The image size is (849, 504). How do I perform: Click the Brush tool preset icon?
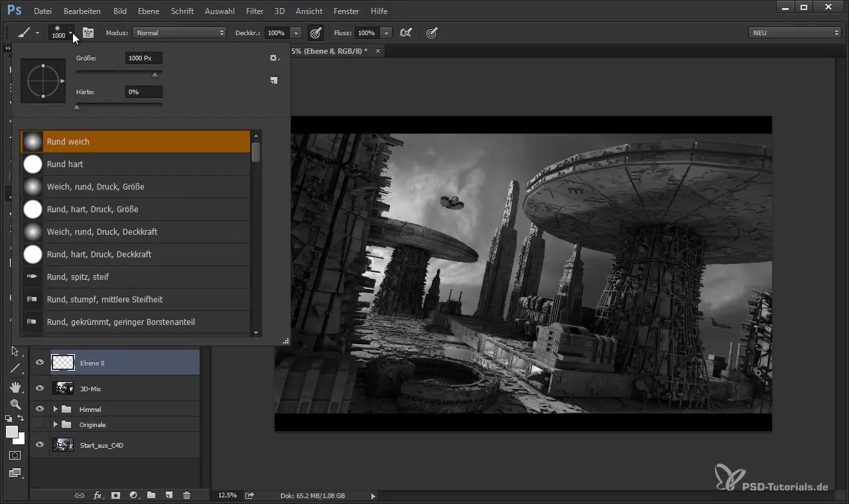point(23,32)
